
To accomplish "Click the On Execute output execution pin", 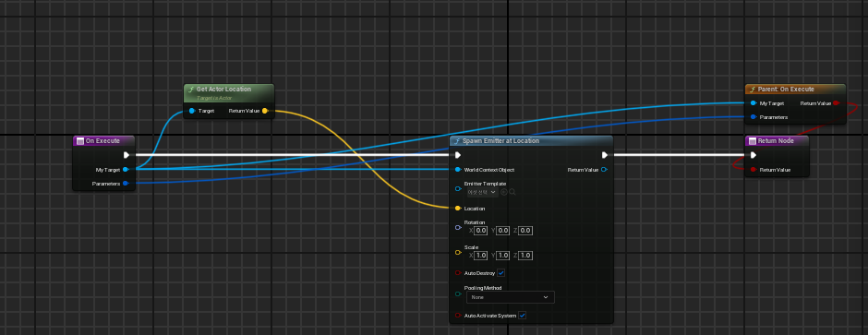I will [127, 155].
